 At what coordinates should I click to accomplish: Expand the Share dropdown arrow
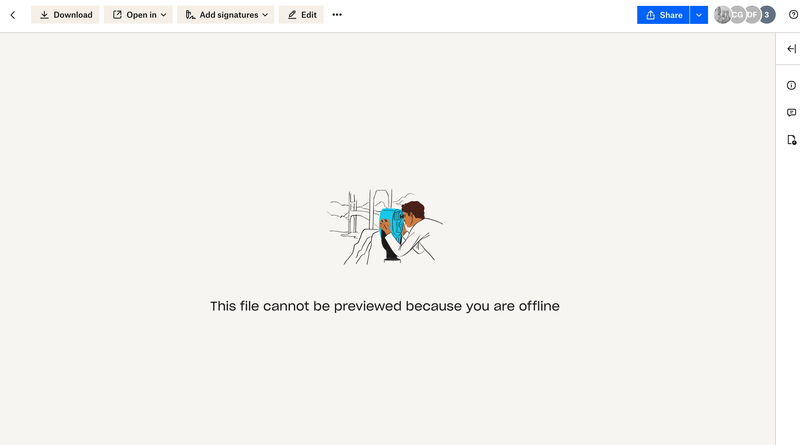coord(698,15)
